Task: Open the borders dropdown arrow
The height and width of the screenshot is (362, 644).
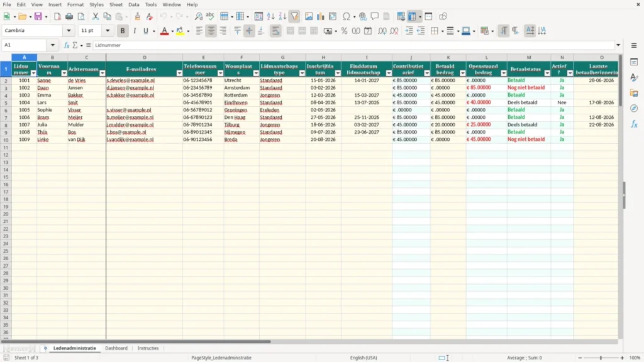Action: tap(442, 31)
